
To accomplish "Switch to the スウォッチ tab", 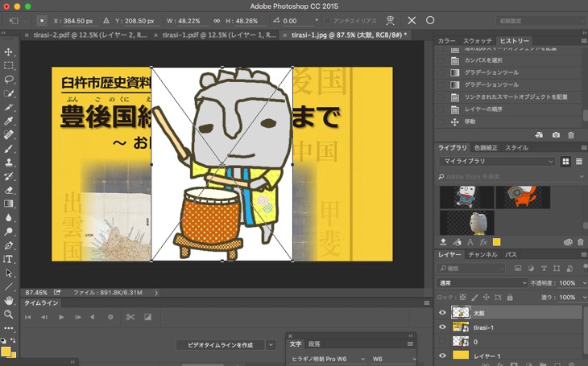I will point(477,40).
